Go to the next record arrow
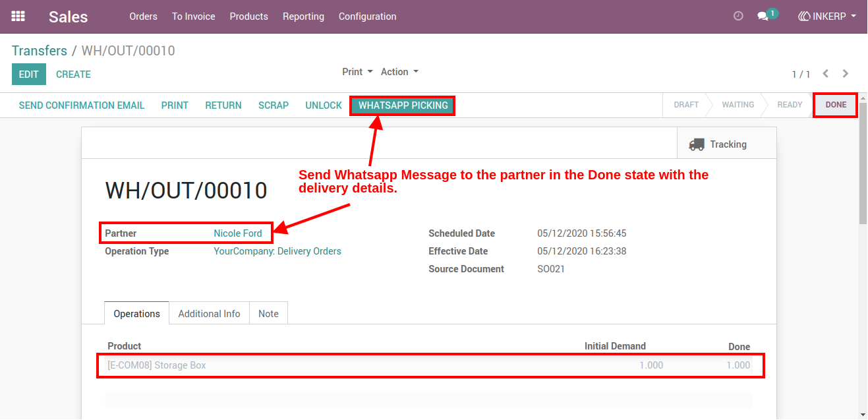Viewport: 868px width, 420px height. (846, 74)
